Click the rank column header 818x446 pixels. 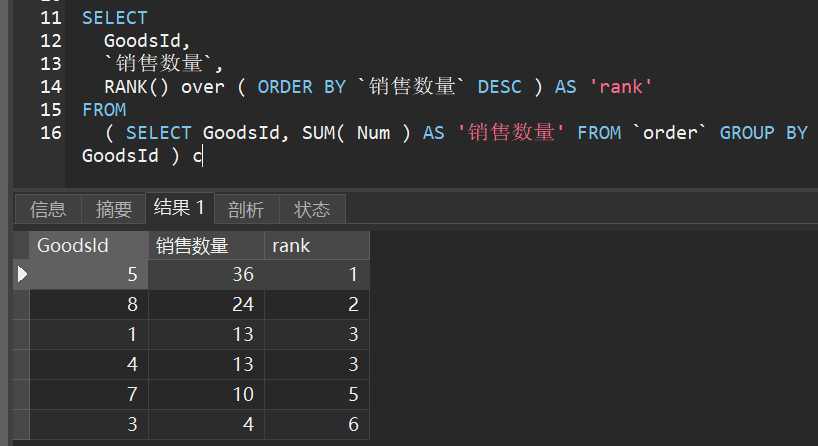point(316,246)
